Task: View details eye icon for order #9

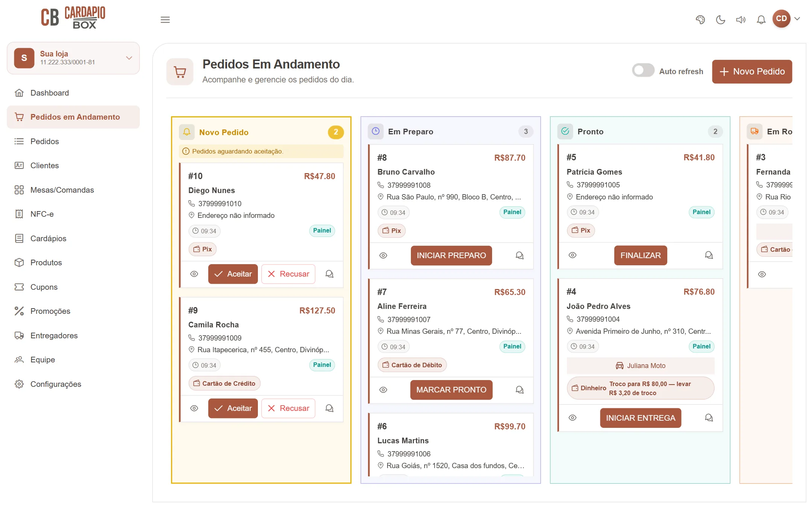Action: click(x=194, y=408)
